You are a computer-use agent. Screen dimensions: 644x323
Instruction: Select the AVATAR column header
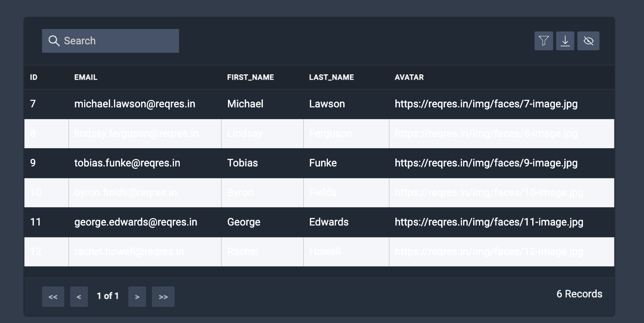408,77
